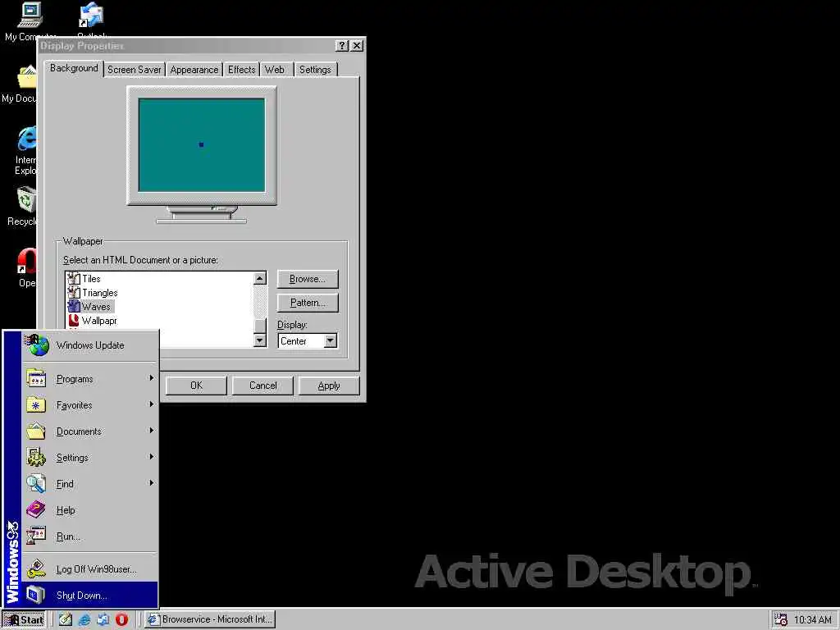This screenshot has width=840, height=630.
Task: Launch Internet Explorer from quick launch
Action: click(x=84, y=619)
